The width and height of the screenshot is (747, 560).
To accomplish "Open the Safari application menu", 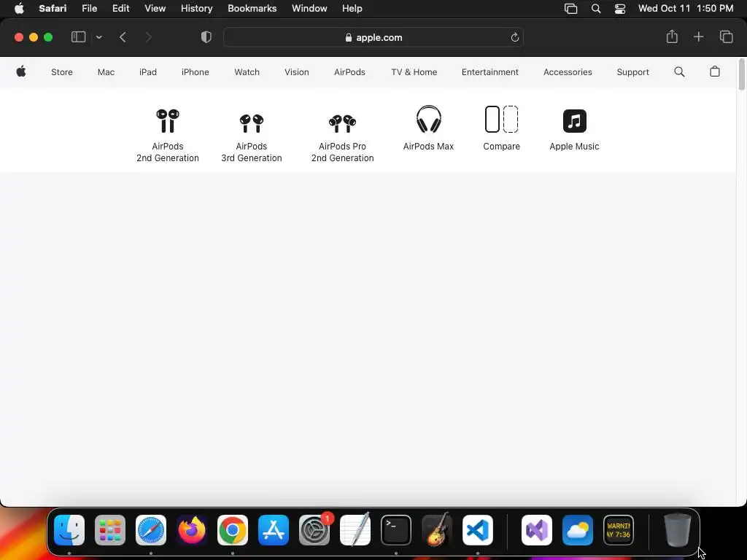I will click(x=53, y=8).
